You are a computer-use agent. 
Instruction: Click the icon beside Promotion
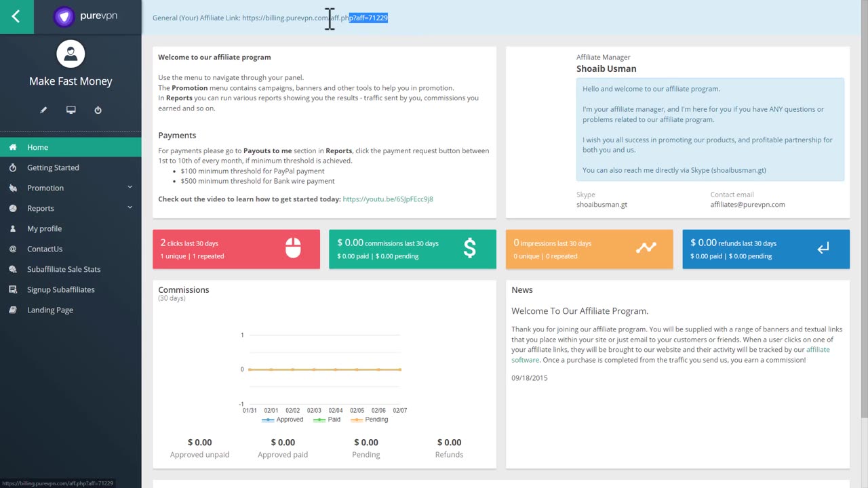click(x=13, y=188)
